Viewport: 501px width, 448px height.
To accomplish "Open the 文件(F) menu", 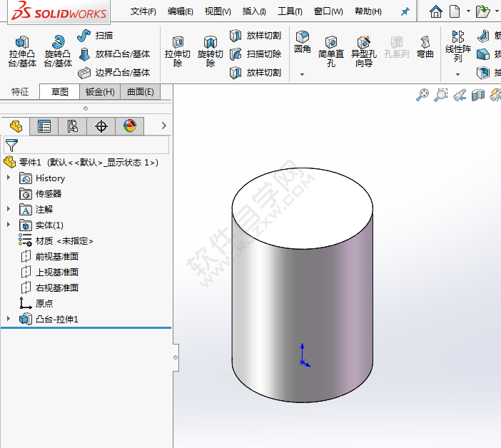I will coord(143,12).
